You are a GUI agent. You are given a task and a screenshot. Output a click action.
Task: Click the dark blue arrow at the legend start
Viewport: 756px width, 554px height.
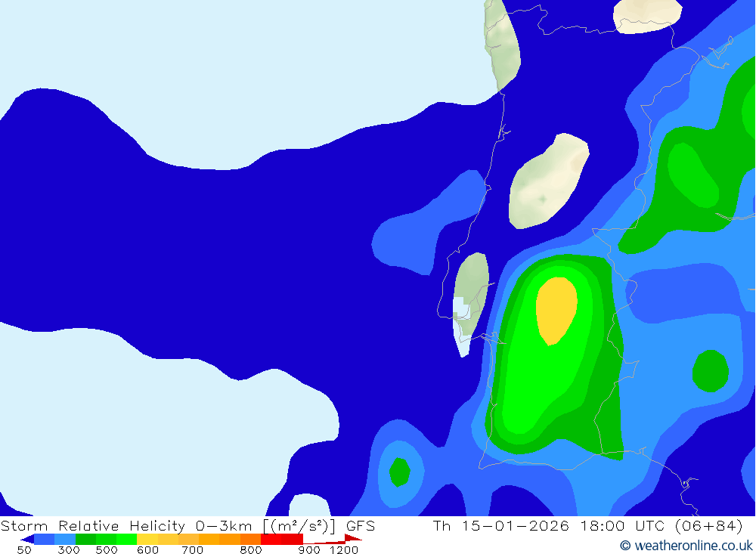[27, 540]
